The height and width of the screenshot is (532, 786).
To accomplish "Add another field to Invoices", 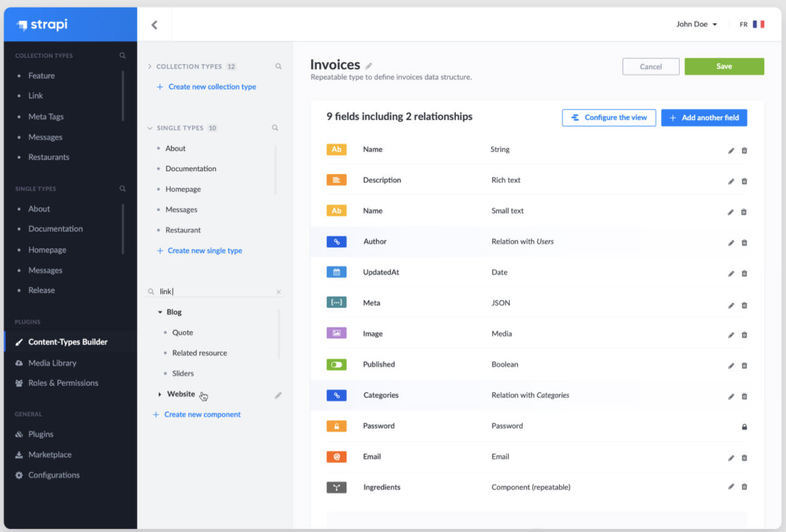I will [x=704, y=118].
